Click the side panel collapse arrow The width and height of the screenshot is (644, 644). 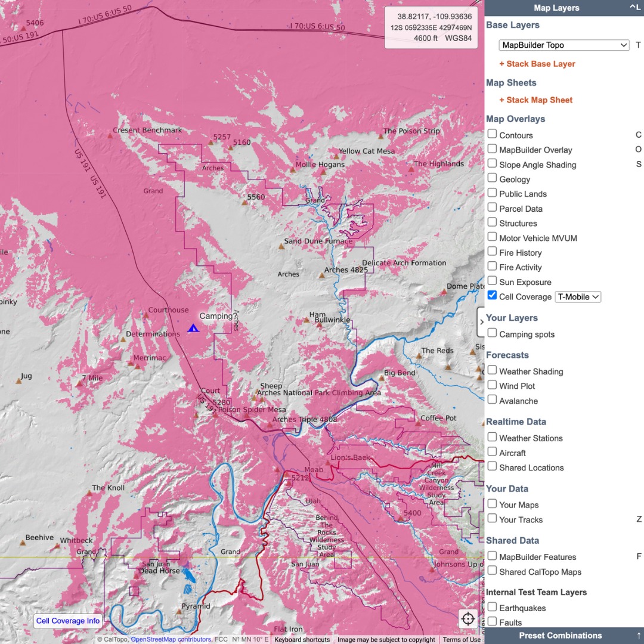[x=481, y=322]
